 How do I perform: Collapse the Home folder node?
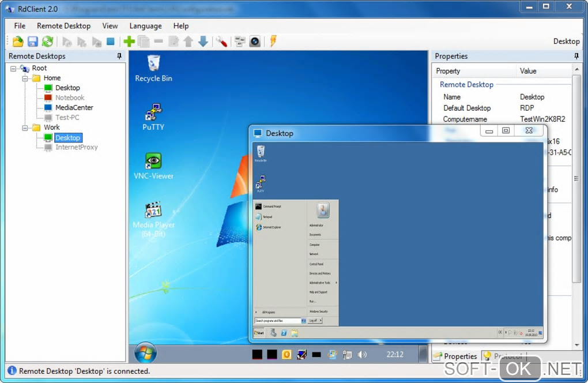25,78
